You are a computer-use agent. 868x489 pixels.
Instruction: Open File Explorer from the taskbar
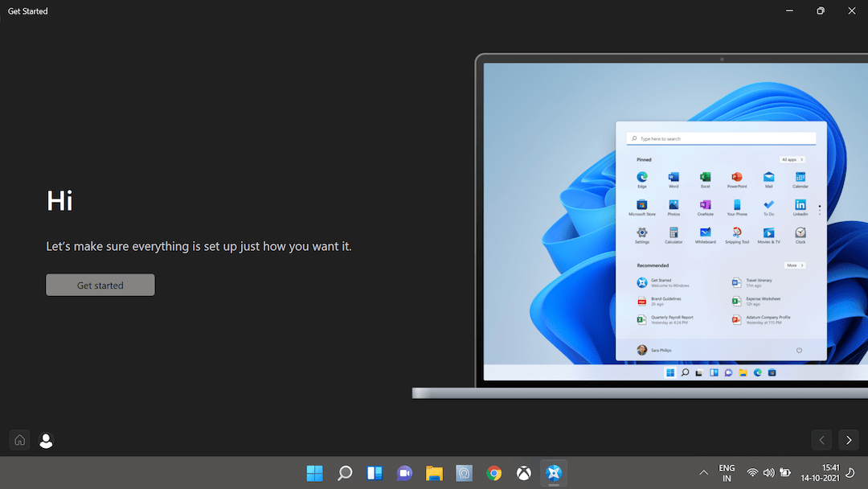434,473
